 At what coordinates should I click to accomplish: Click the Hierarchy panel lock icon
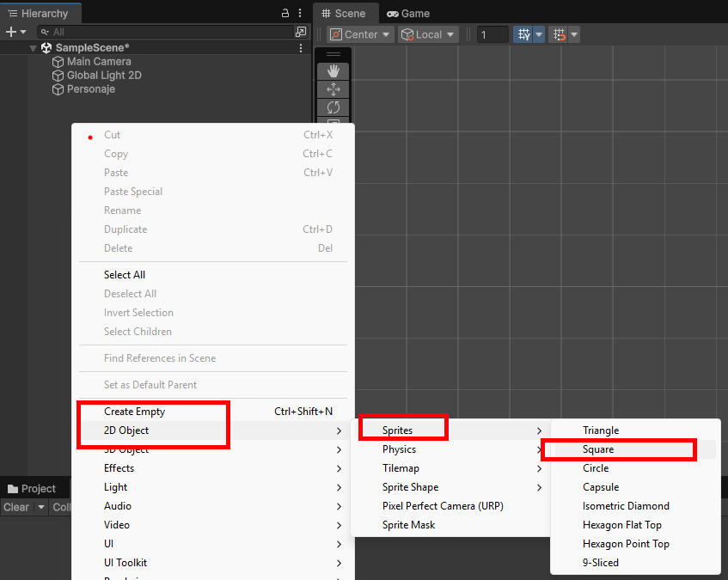[285, 14]
